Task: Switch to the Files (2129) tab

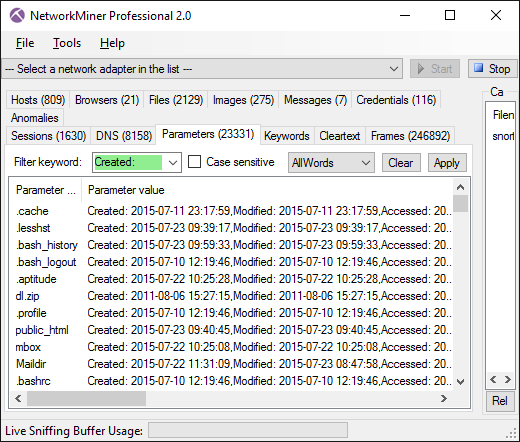Action: [176, 100]
